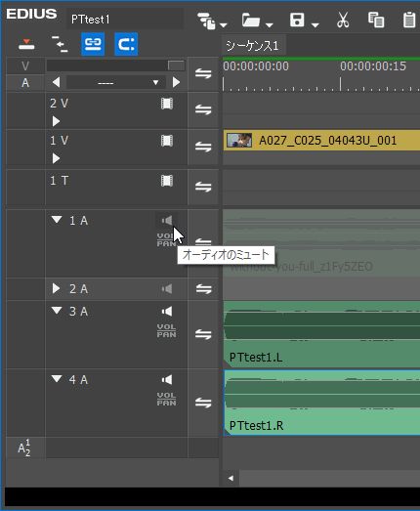This screenshot has height=511, width=420.
Task: Click the copy icon in toolbar
Action: click(x=376, y=20)
